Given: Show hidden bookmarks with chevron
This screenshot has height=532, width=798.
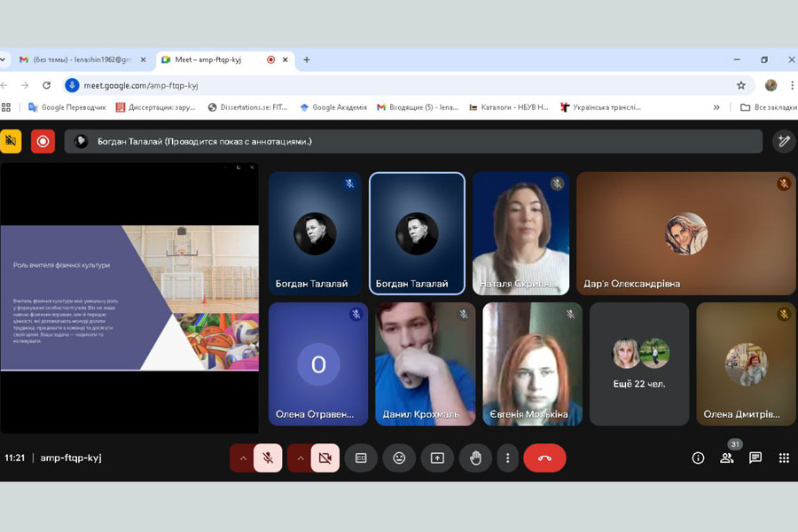Looking at the screenshot, I should coord(716,107).
